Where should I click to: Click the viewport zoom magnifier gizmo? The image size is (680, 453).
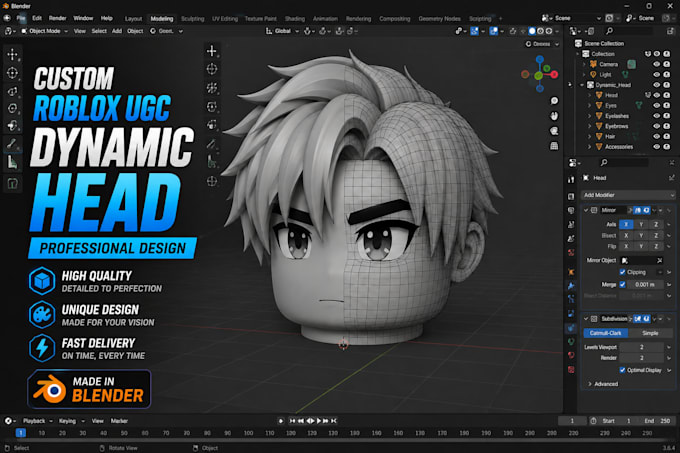pyautogui.click(x=554, y=101)
